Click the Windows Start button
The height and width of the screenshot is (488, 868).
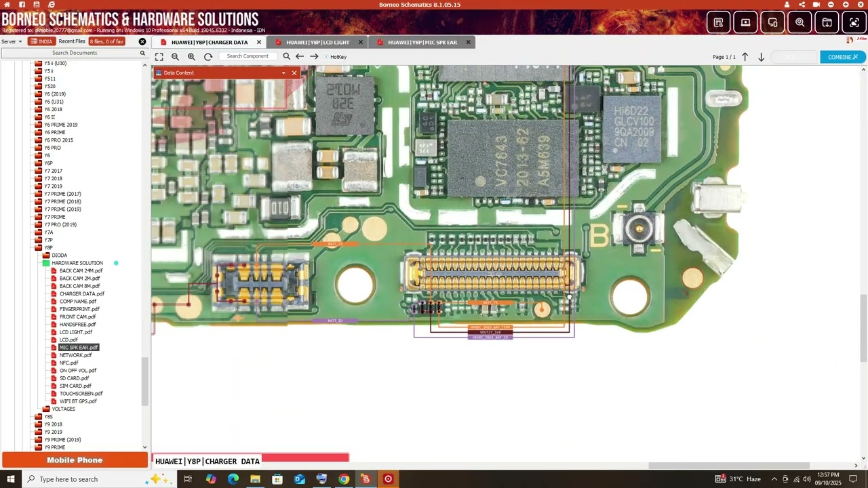(11, 479)
